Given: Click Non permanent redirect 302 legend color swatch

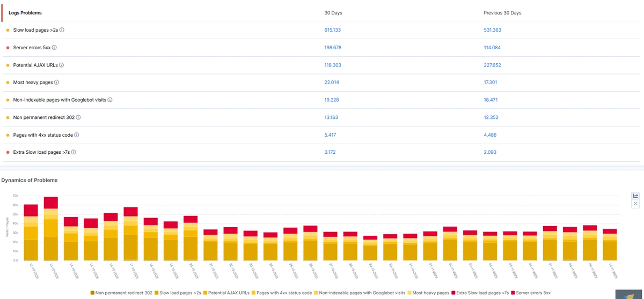Looking at the screenshot, I should (92, 293).
